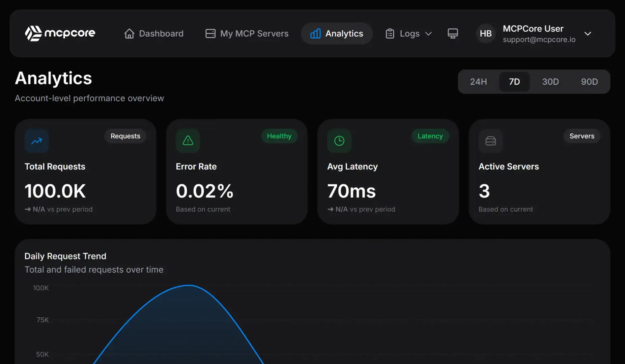Click the HB user avatar
Viewport: 625px width, 364px height.
tap(485, 33)
